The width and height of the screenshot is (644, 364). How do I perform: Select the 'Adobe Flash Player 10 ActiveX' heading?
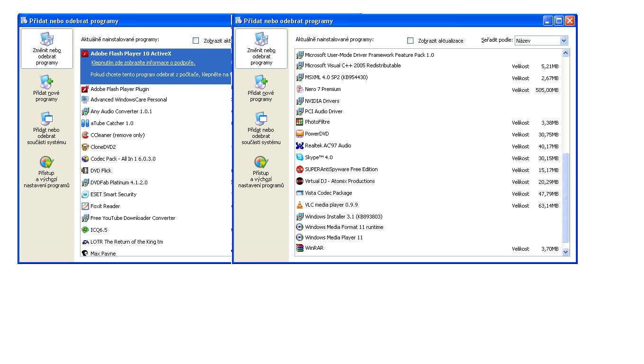point(131,54)
